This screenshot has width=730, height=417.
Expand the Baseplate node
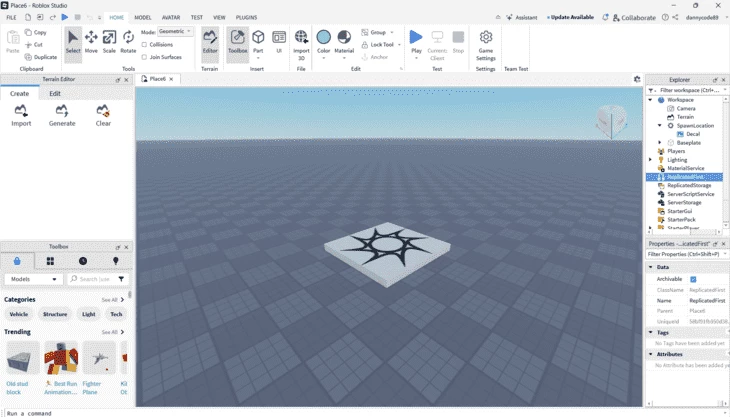(660, 142)
